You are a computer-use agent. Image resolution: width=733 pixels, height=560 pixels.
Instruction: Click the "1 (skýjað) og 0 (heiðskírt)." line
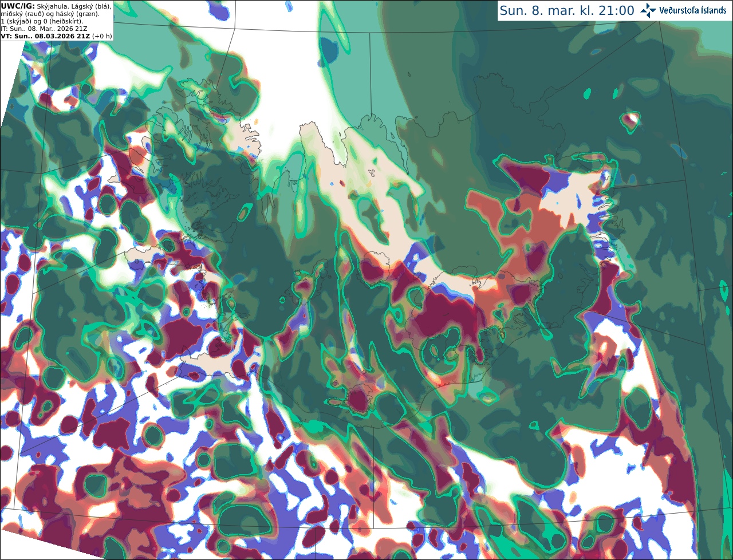(x=42, y=21)
